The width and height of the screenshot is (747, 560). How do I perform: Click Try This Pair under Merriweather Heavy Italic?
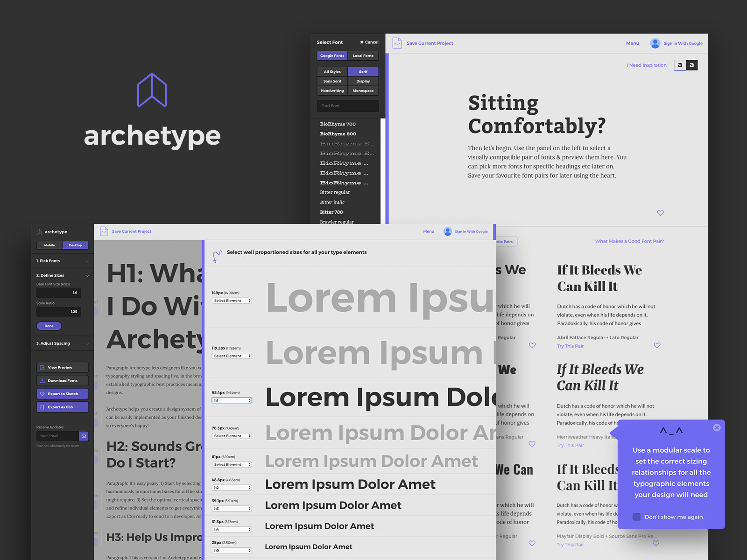(x=570, y=445)
